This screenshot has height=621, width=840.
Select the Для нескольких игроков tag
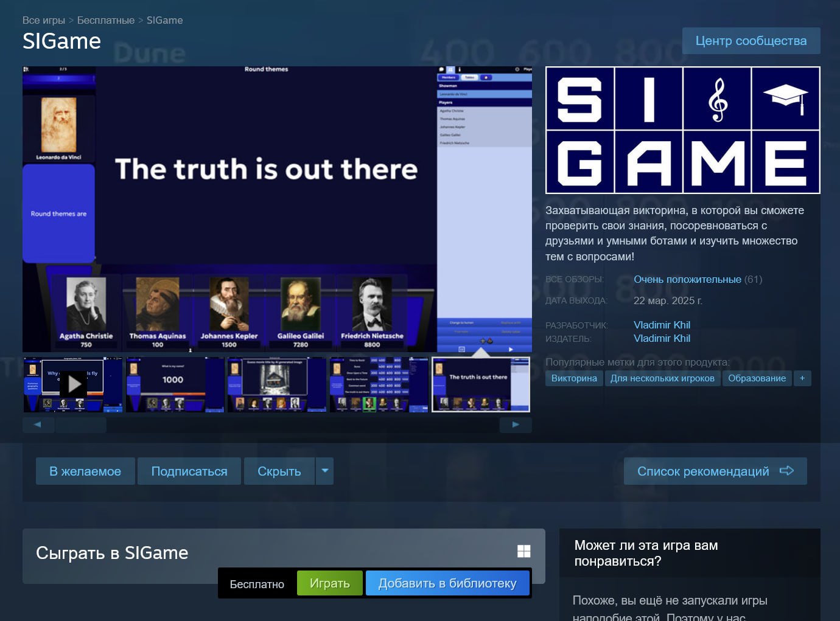(662, 378)
